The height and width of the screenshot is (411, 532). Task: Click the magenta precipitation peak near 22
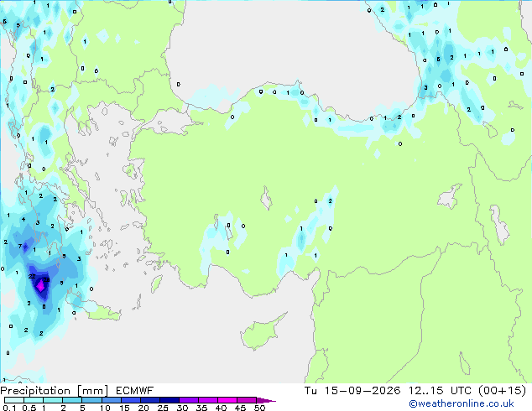(40, 287)
